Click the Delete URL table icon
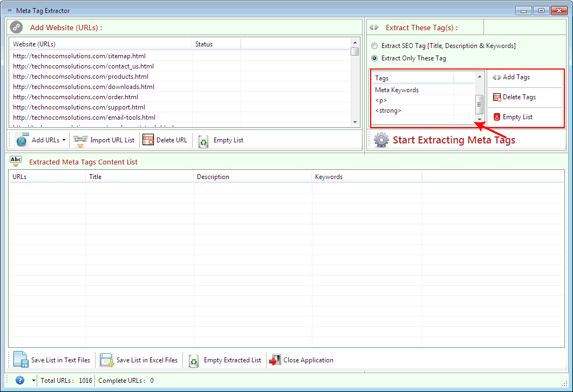 click(x=148, y=140)
